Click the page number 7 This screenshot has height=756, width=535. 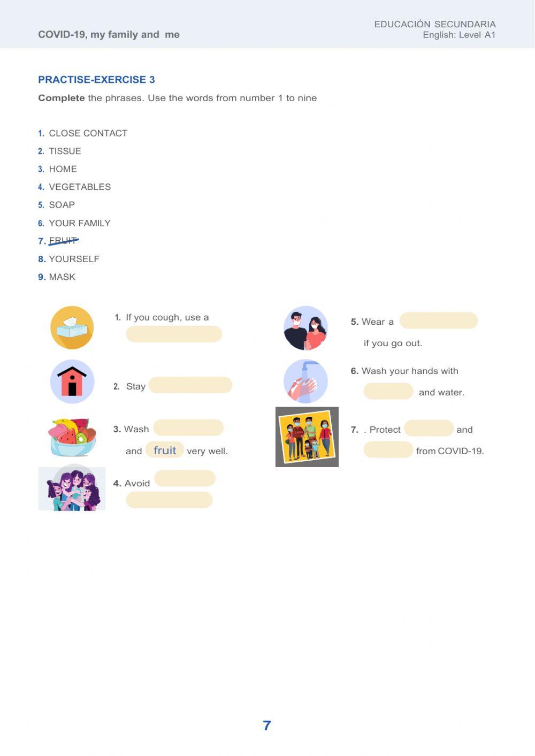(x=267, y=726)
